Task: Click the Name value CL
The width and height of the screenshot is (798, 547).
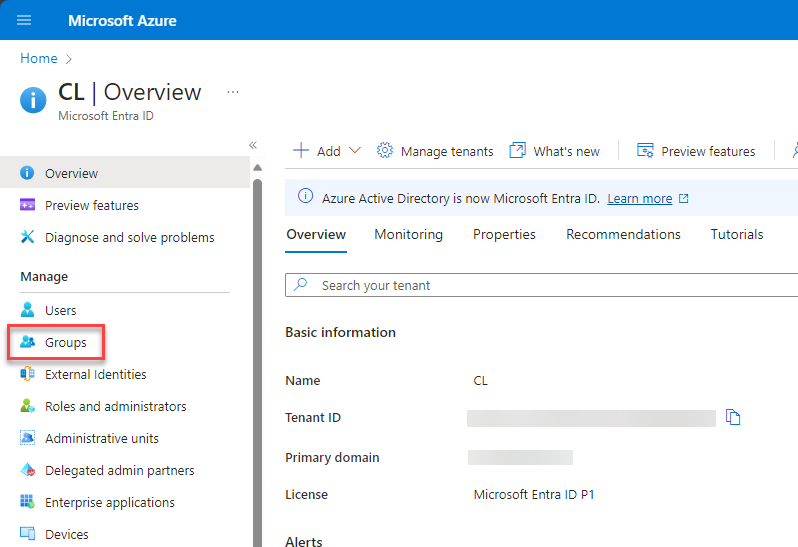Action: click(480, 381)
